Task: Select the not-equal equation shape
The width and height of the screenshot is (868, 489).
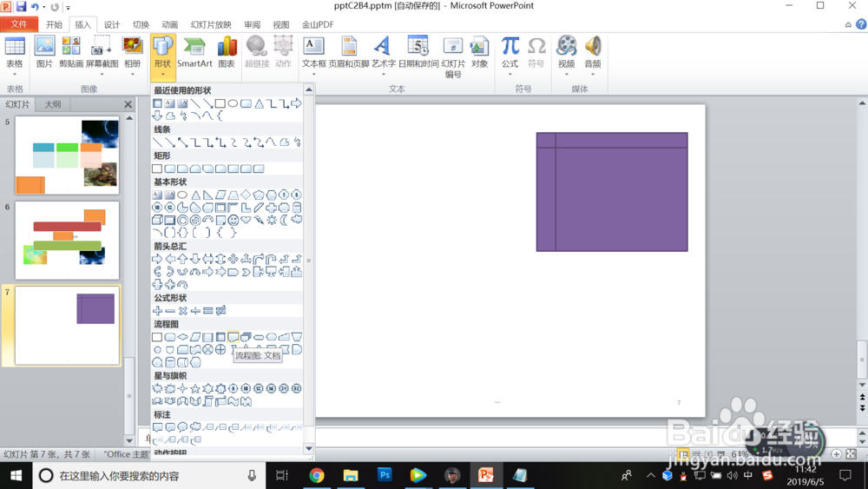Action: click(220, 311)
